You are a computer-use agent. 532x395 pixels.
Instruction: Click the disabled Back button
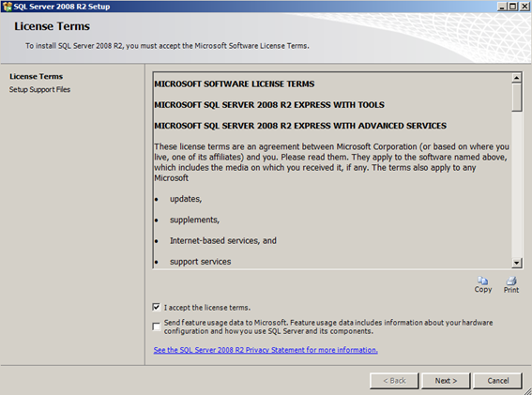tap(394, 381)
